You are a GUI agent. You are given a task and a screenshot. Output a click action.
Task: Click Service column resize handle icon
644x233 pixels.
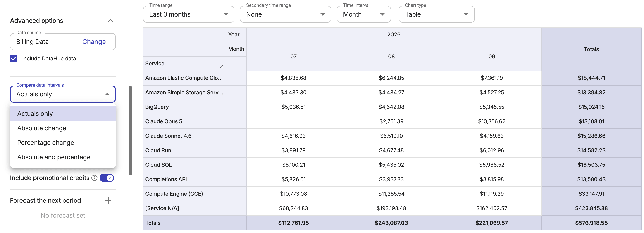click(x=222, y=67)
